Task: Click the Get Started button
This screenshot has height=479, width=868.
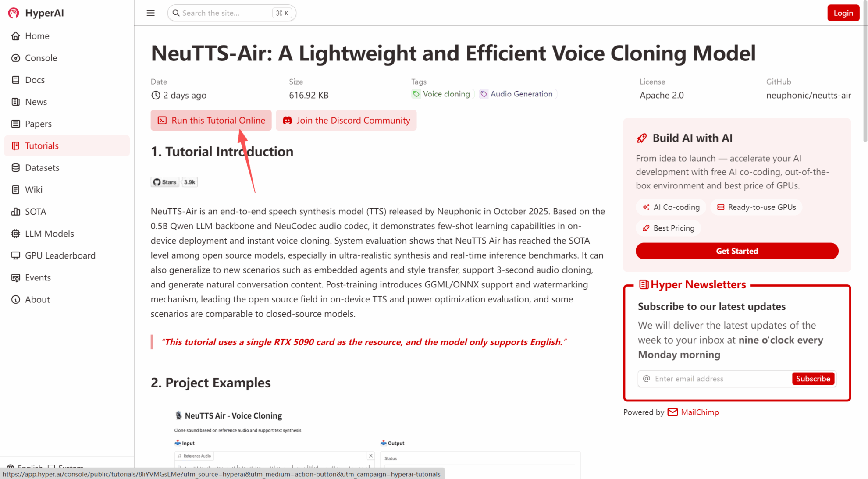Action: point(736,251)
